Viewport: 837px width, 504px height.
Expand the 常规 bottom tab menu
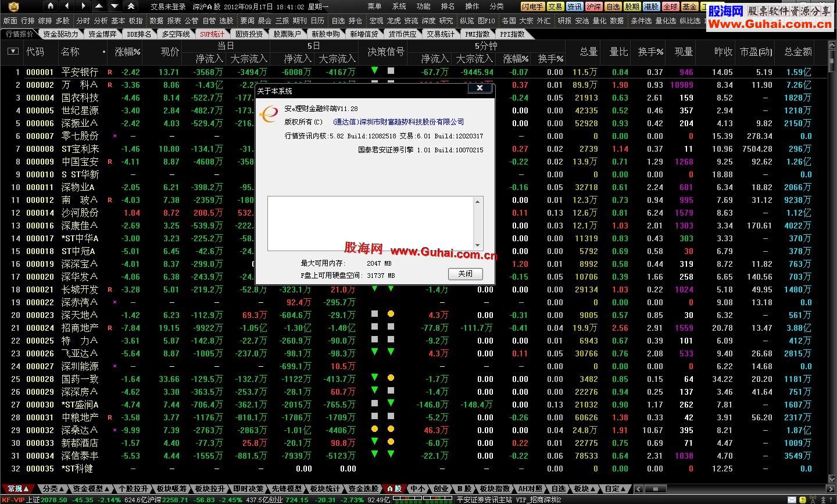click(17, 488)
